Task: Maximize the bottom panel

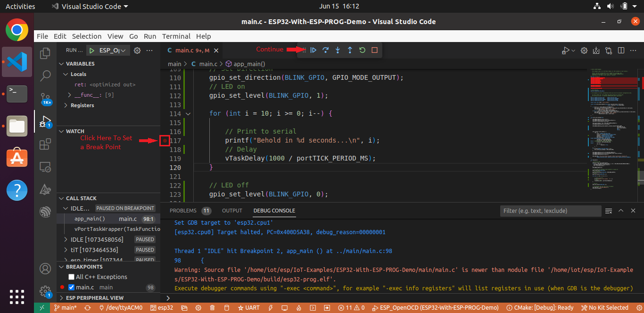Action: [621, 211]
